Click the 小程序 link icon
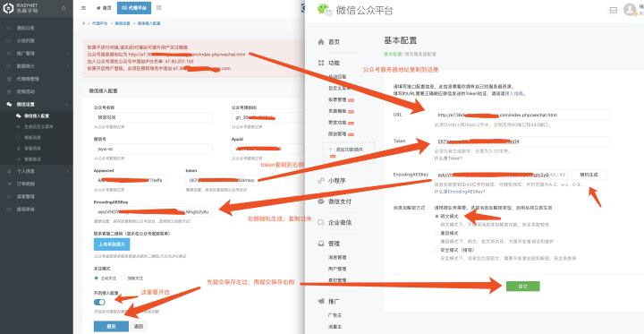Screen dimensions: 644x334 click(322, 181)
